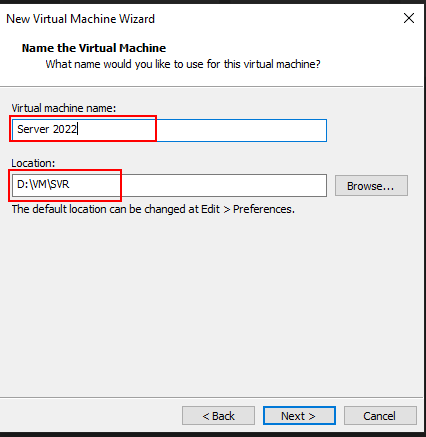
Task: Click the Next > button
Action: pyautogui.click(x=299, y=416)
